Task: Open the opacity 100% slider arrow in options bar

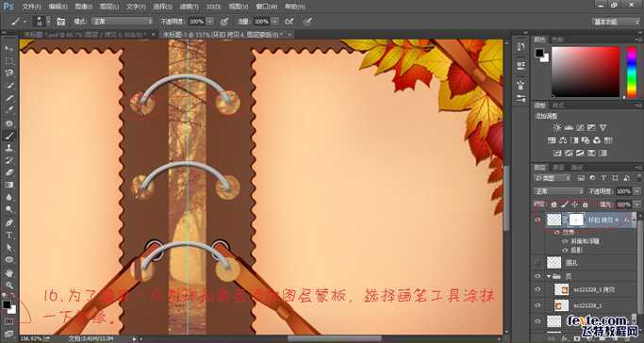Action: (210, 22)
